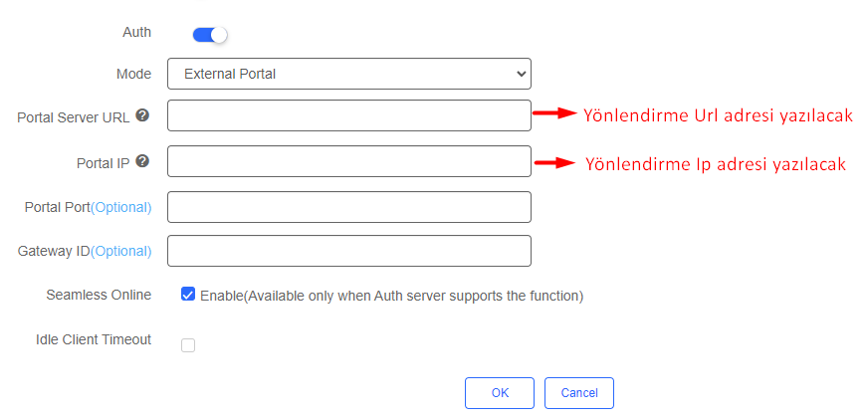
Task: Click the blue (Optional) text after Portal Port
Action: point(121,207)
